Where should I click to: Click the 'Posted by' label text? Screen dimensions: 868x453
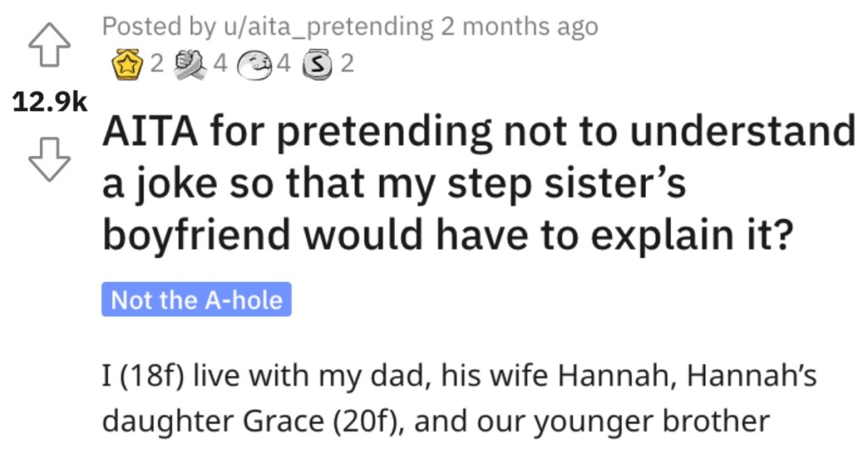coord(159,27)
